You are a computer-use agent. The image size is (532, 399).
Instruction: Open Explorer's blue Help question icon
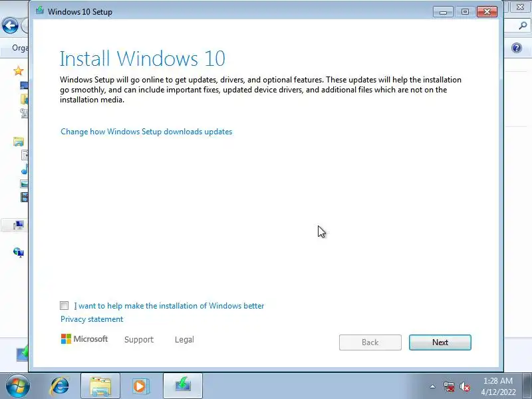[517, 48]
